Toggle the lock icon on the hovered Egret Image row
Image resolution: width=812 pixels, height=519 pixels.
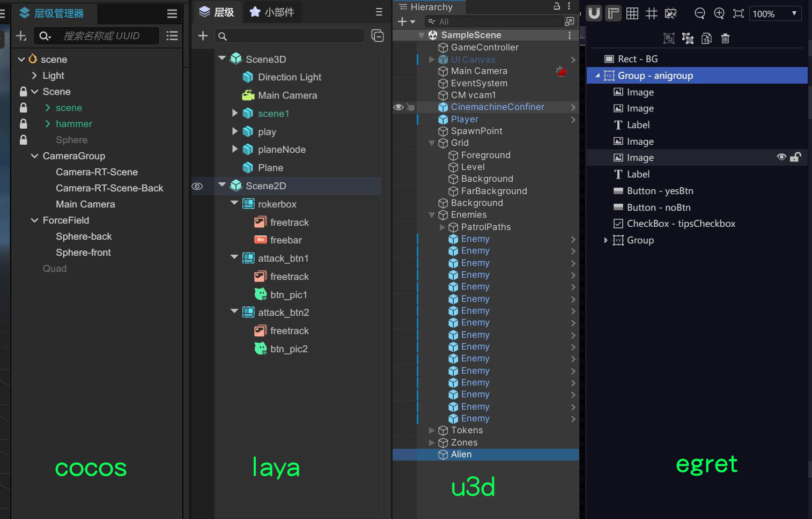795,157
